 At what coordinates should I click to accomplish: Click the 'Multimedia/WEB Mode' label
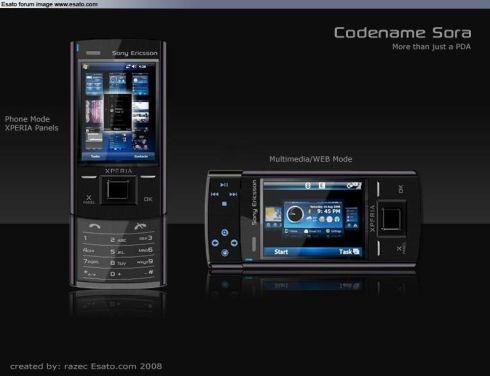(311, 159)
